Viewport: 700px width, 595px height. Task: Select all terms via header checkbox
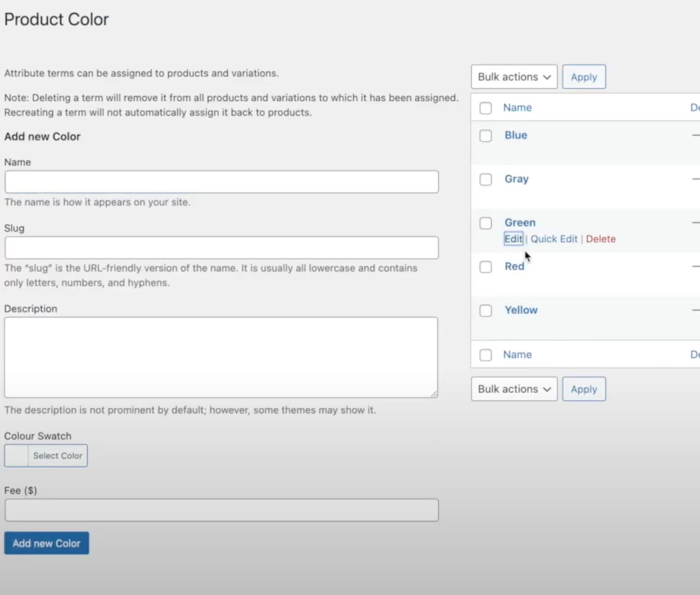485,108
